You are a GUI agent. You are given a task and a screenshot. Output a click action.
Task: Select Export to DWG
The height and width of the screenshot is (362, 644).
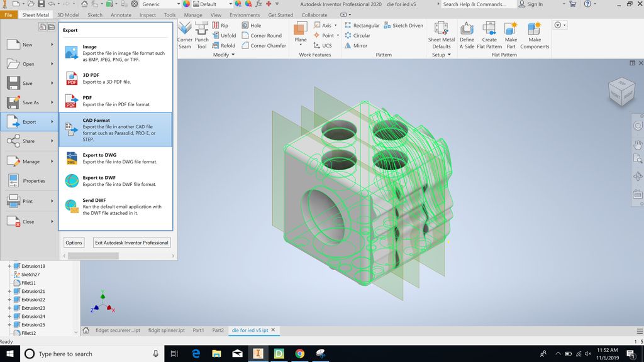[x=116, y=158]
